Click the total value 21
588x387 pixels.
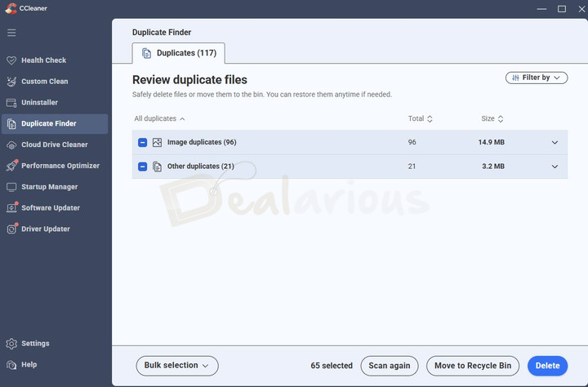click(x=412, y=167)
